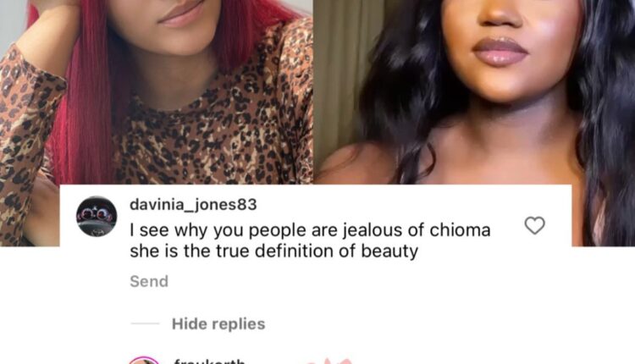Click the davinia_jones83 username
This screenshot has width=635, height=364.
point(193,205)
